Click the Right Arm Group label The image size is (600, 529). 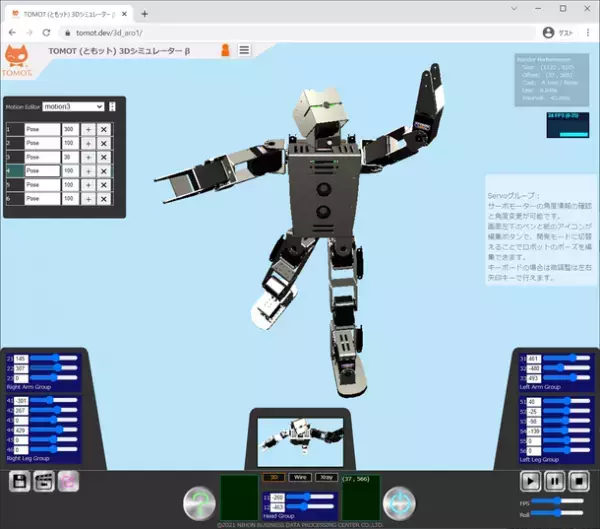[29, 387]
